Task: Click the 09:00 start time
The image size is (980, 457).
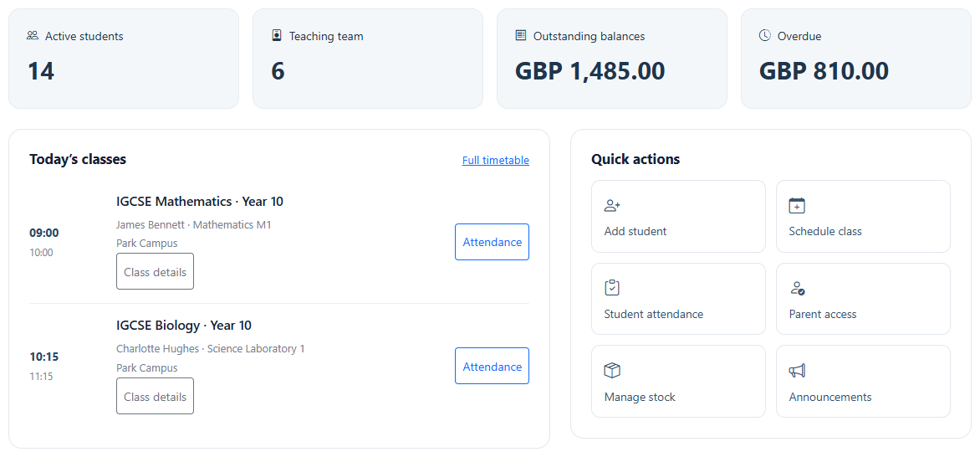Action: click(44, 234)
